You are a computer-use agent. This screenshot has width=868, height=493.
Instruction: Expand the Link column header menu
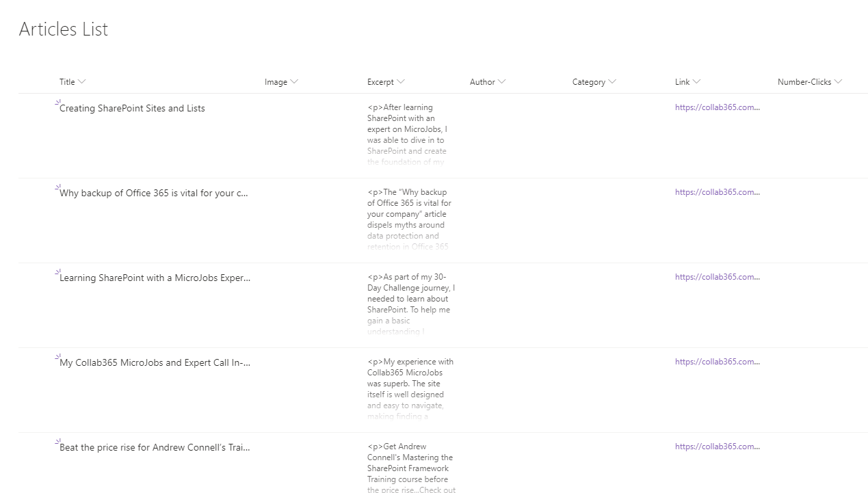[696, 82]
